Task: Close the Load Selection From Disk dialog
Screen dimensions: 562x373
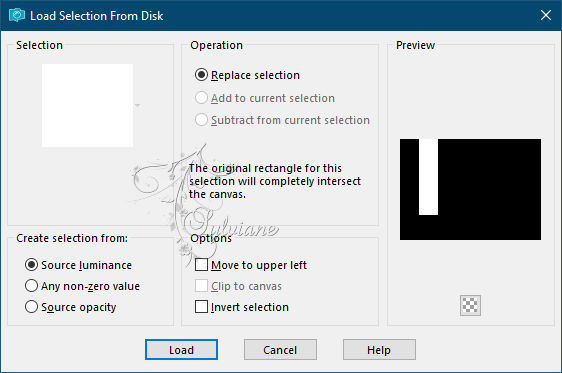Action: click(546, 15)
